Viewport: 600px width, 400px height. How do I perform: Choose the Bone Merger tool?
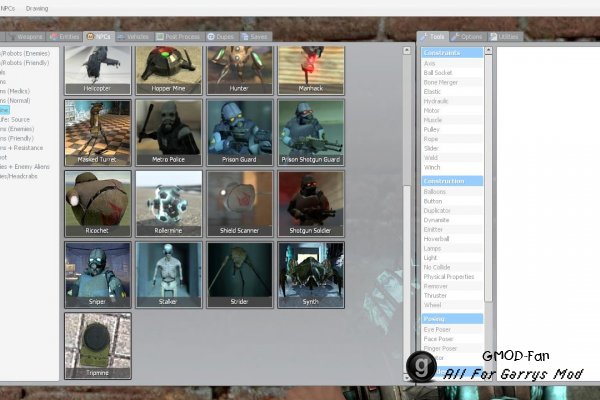tap(452, 82)
